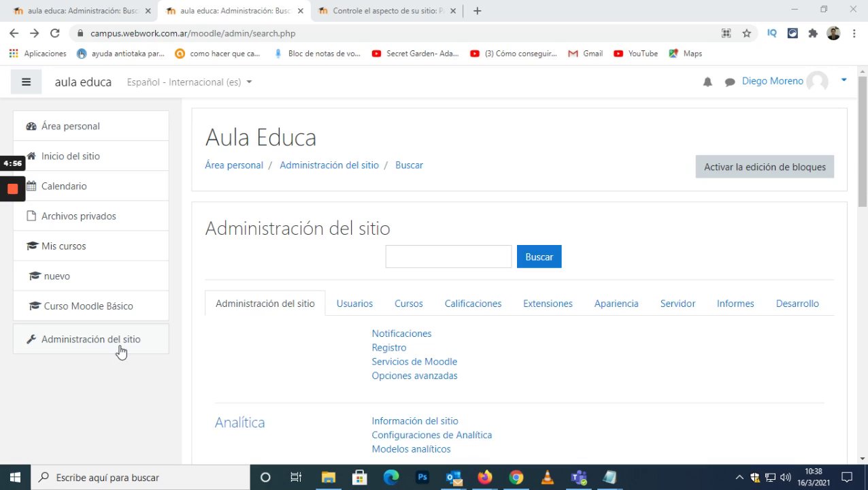
Task: Open 'Opciones avanzadas' link
Action: point(414,376)
